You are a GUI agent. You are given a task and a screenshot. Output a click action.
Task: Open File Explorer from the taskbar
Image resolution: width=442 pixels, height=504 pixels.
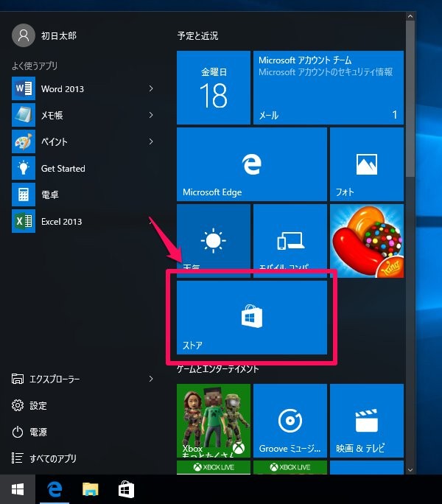[91, 489]
